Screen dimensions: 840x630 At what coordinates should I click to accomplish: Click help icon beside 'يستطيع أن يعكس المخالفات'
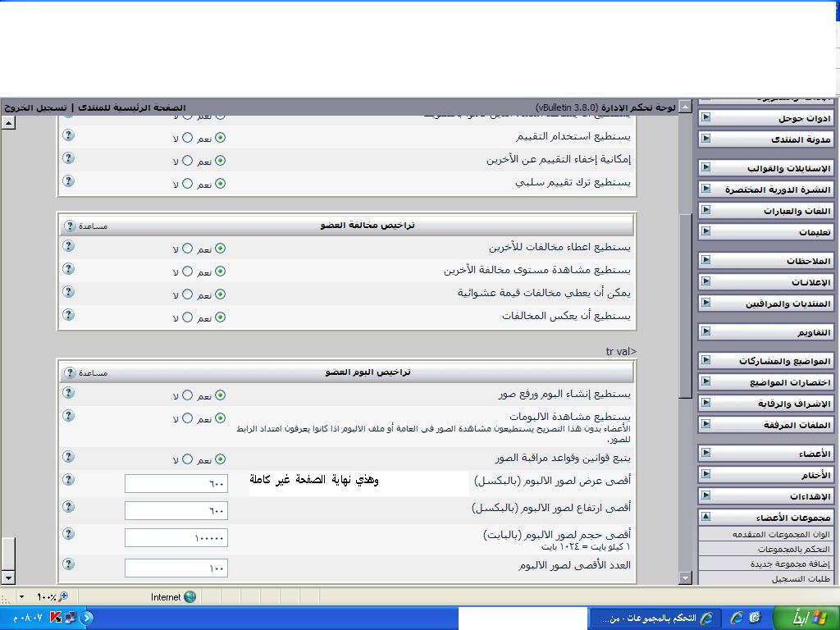tap(69, 315)
